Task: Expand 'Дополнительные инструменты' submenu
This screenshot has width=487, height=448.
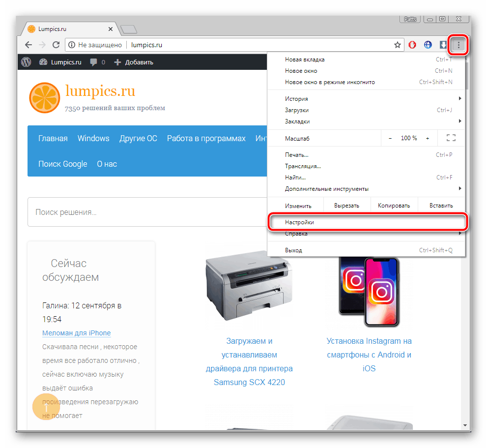Action: [366, 189]
